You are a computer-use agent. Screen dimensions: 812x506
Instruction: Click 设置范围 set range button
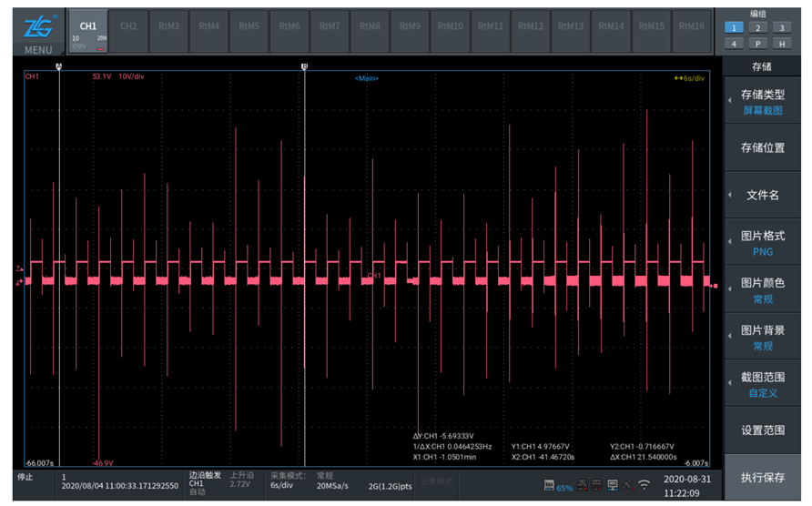point(762,430)
